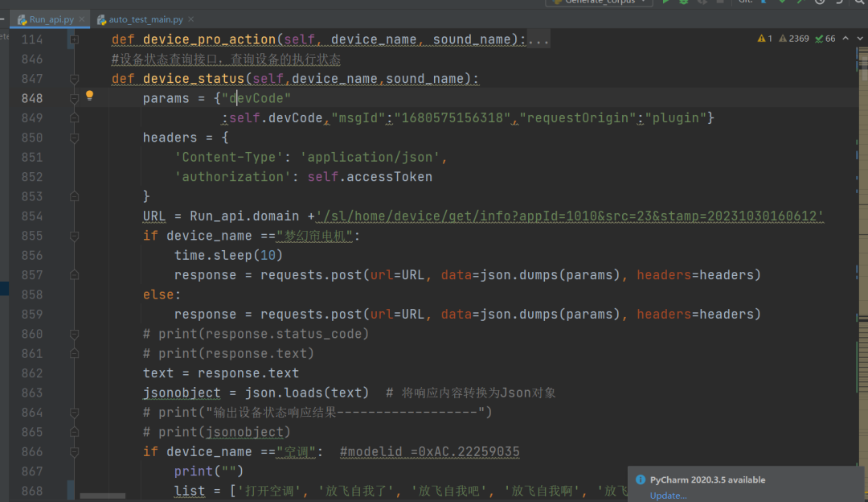Click fold end marker at line 865
The height and width of the screenshot is (502, 868).
tap(74, 432)
